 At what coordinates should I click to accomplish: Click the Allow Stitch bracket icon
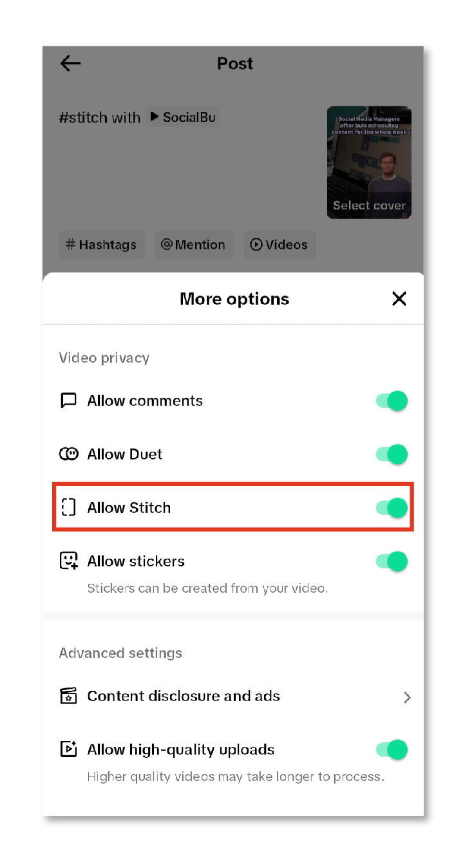click(68, 508)
